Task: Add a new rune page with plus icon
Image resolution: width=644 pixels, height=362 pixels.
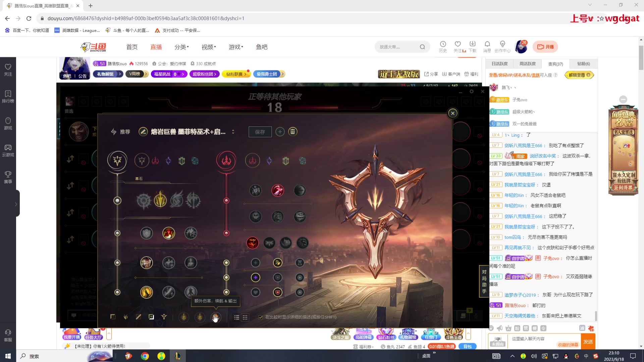Action: 280,132
